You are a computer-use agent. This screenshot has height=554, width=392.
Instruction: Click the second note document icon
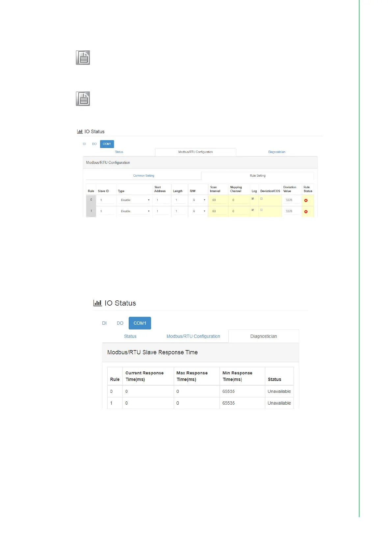pos(83,99)
